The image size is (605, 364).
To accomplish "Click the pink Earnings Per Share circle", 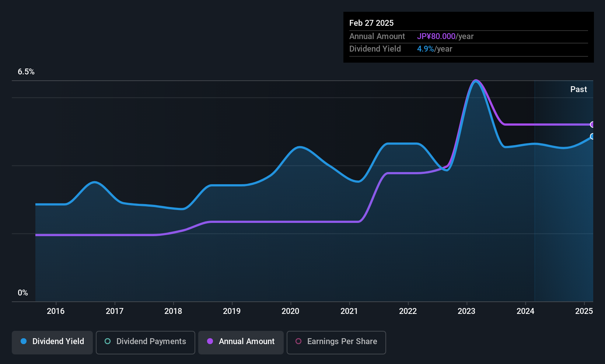I will coord(298,342).
